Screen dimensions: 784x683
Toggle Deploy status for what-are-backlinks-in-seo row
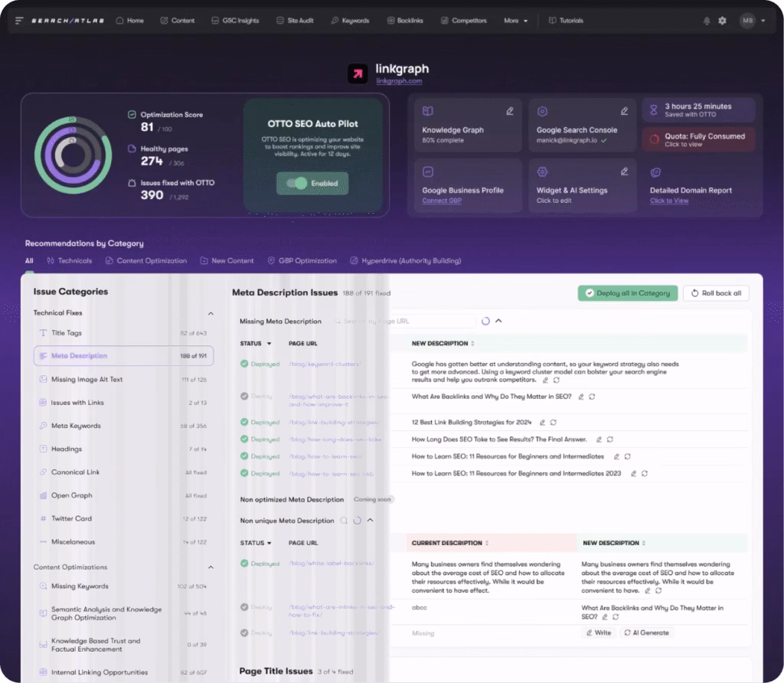(244, 396)
